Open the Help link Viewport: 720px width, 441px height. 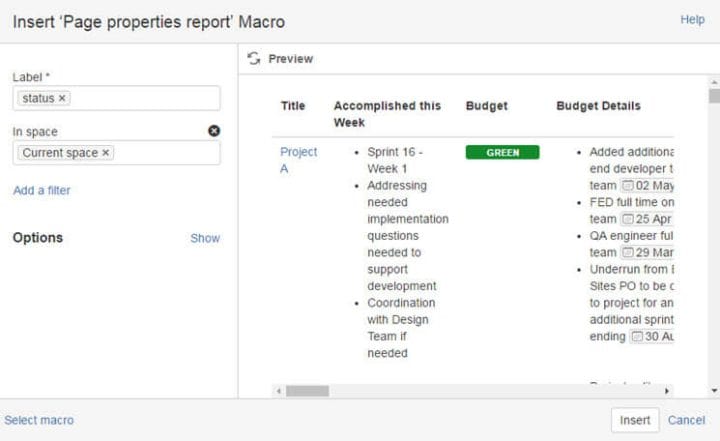pyautogui.click(x=692, y=19)
